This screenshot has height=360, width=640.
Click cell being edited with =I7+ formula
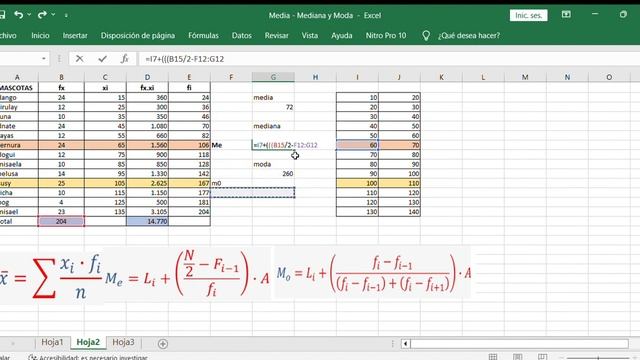(x=273, y=145)
